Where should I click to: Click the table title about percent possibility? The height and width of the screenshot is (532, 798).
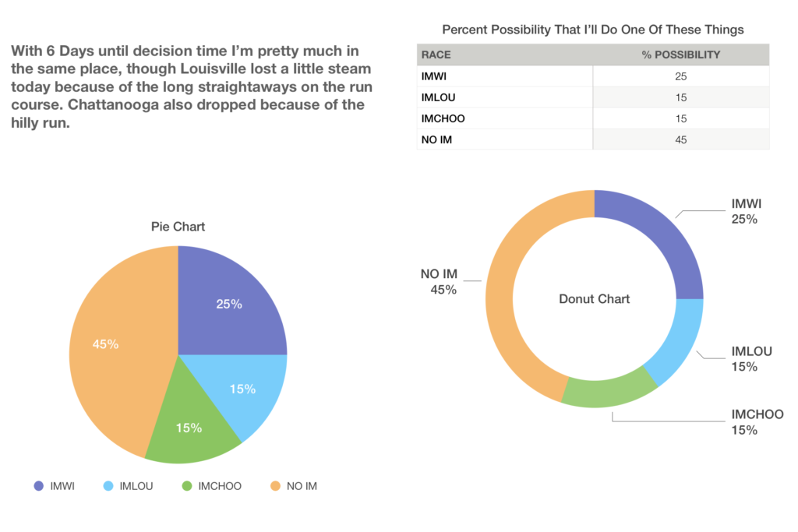[592, 30]
